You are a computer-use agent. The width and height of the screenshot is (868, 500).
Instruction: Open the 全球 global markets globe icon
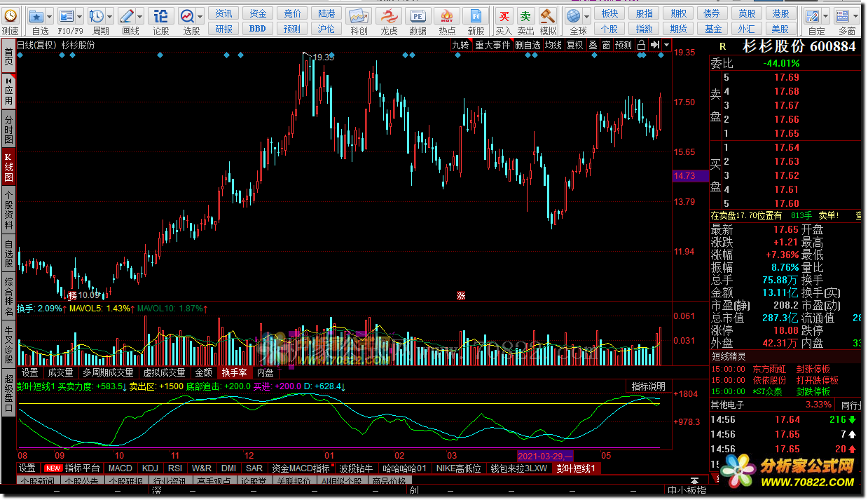pyautogui.click(x=574, y=15)
